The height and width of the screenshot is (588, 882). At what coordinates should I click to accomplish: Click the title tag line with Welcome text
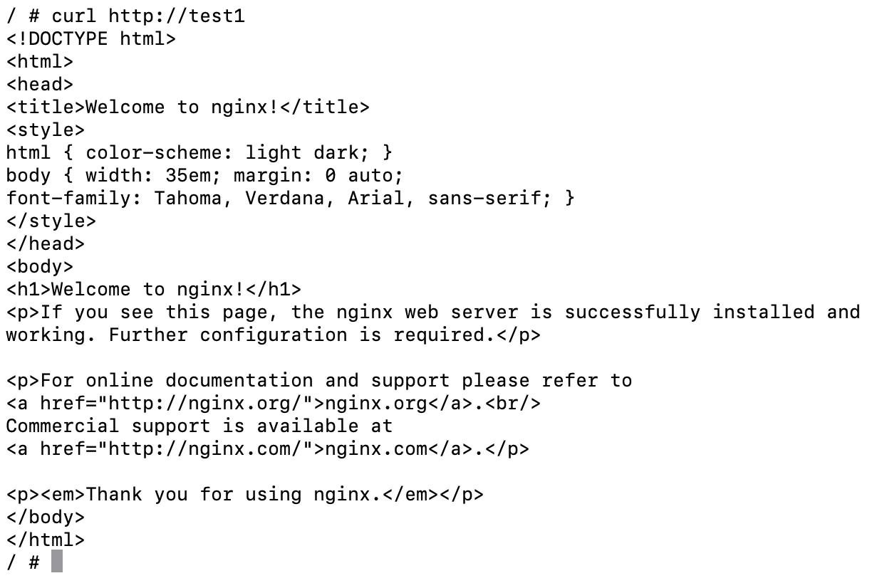coord(188,107)
